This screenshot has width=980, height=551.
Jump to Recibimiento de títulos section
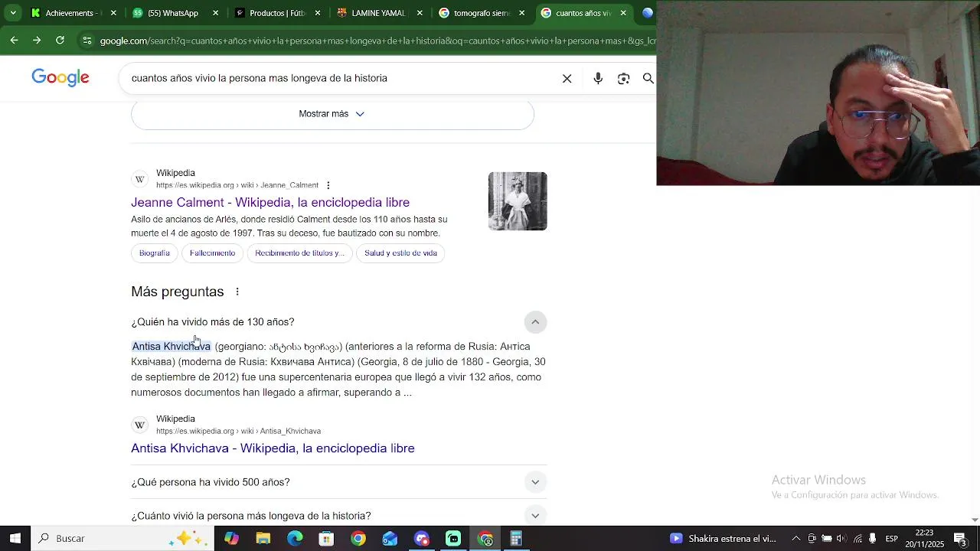[x=299, y=253]
